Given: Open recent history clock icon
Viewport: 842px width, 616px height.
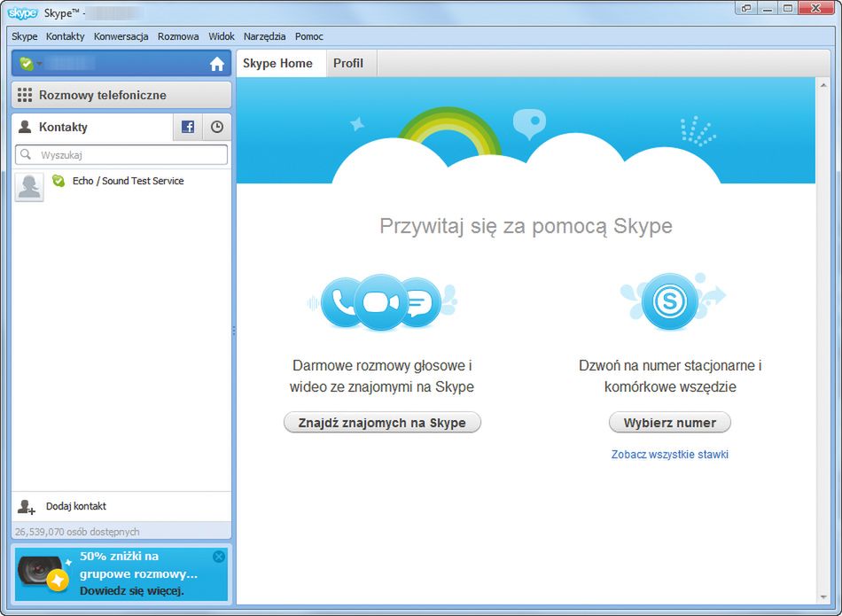Looking at the screenshot, I should coord(217,127).
